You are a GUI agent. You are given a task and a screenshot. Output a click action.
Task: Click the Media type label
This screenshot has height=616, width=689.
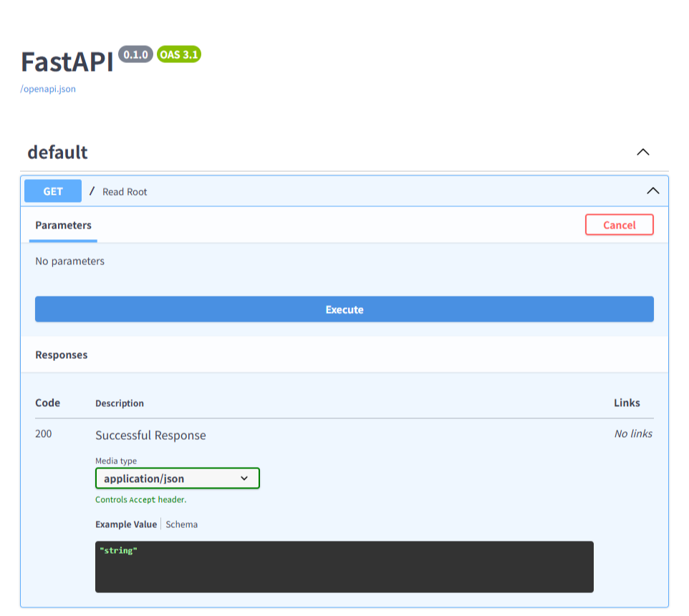click(x=116, y=461)
